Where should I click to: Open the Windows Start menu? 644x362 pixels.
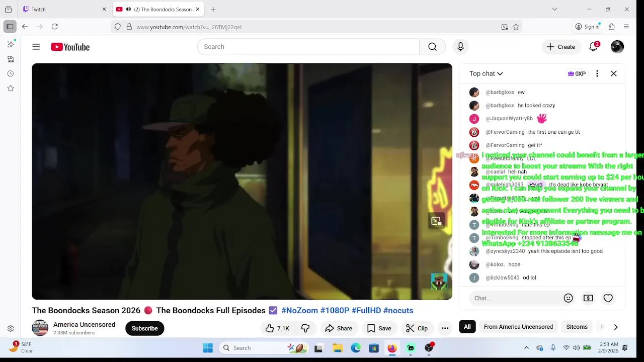pyautogui.click(x=208, y=348)
